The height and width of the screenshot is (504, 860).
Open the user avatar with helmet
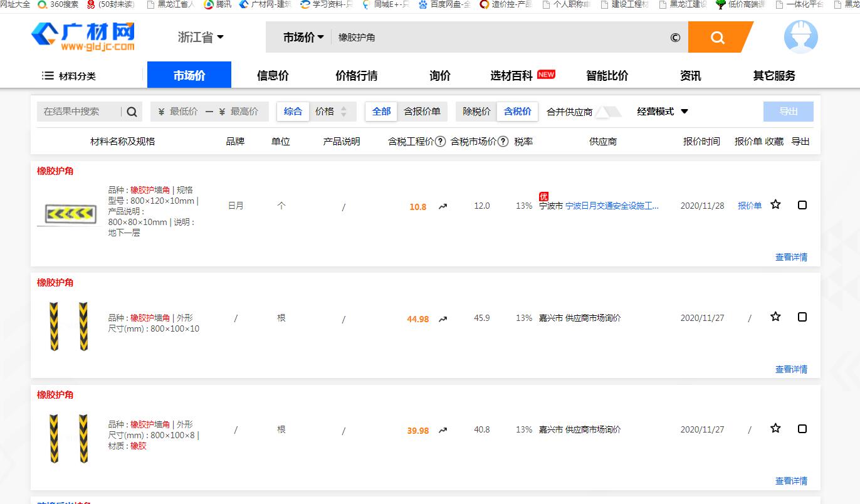click(x=800, y=36)
